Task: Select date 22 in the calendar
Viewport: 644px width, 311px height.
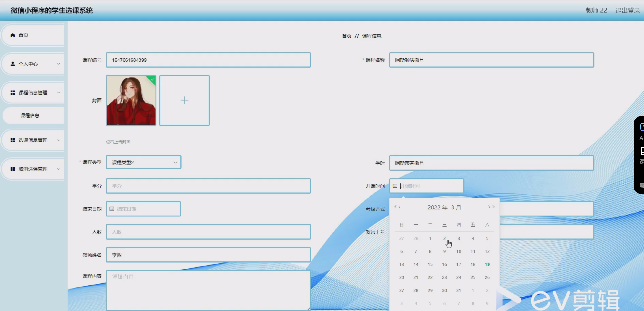Action: point(430,277)
